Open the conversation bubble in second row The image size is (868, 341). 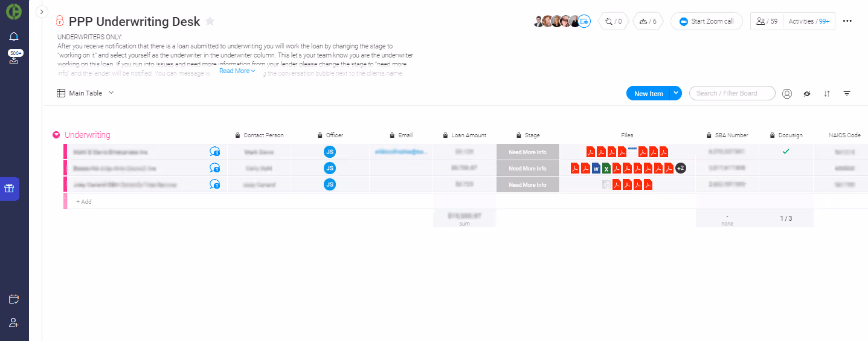click(214, 168)
